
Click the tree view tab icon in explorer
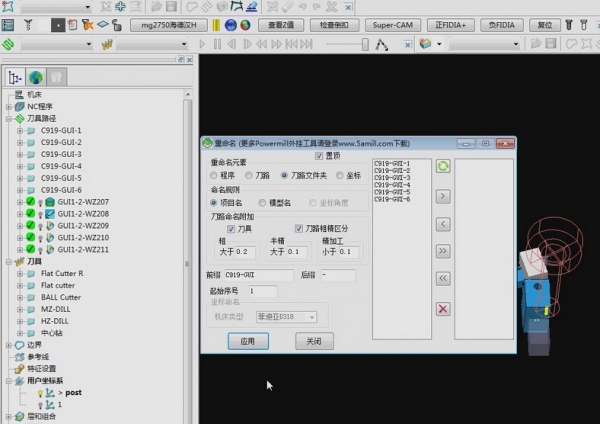(14, 77)
